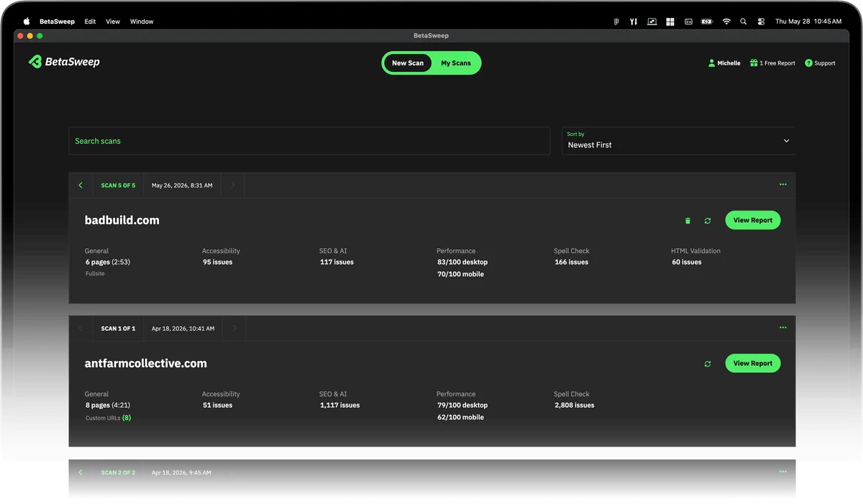Click the 6 pages (2:53) general info
Screen dimensions: 863x504
click(108, 262)
